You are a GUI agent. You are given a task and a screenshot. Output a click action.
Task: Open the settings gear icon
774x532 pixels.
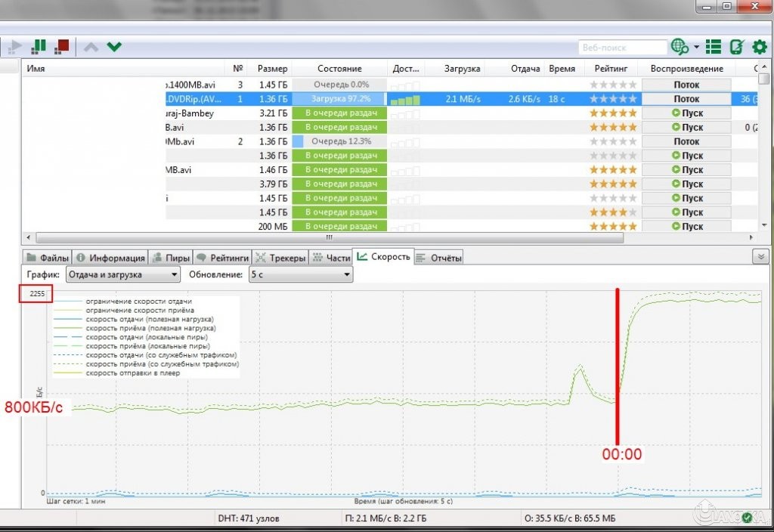[760, 47]
